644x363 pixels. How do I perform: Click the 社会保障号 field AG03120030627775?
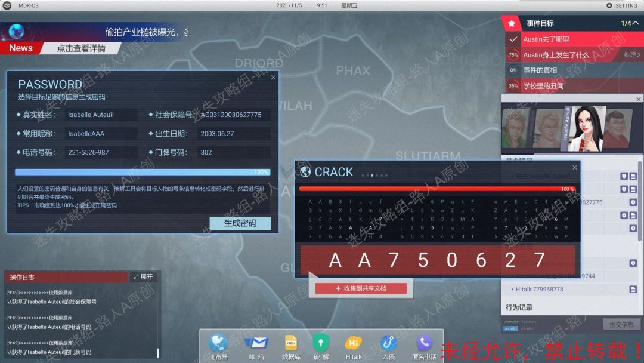(x=234, y=115)
